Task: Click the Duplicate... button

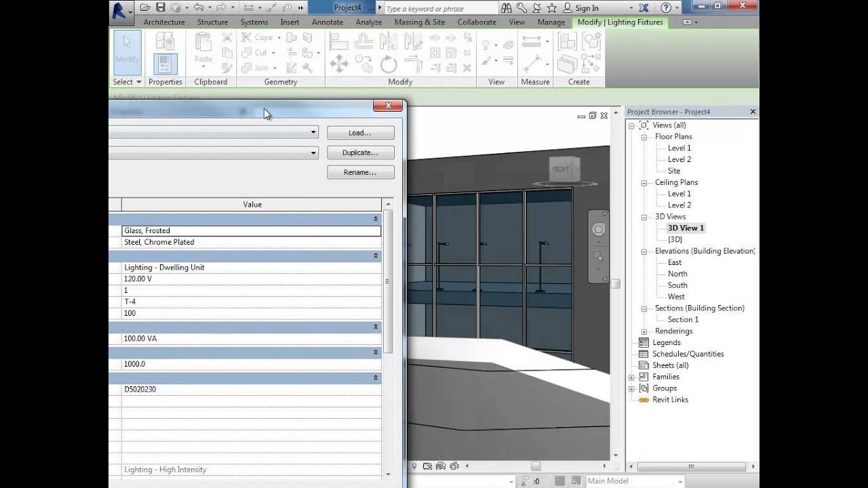Action: pos(360,152)
